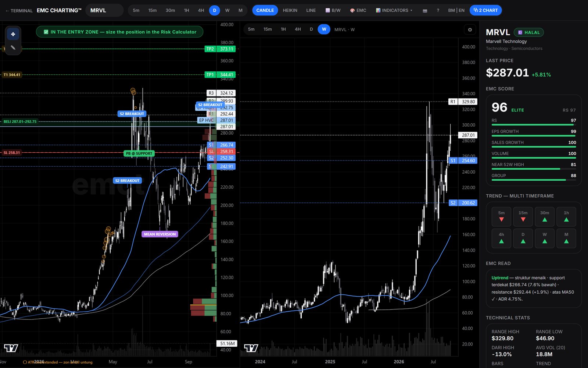
Task: Open the INDICATORS dropdown
Action: [394, 11]
